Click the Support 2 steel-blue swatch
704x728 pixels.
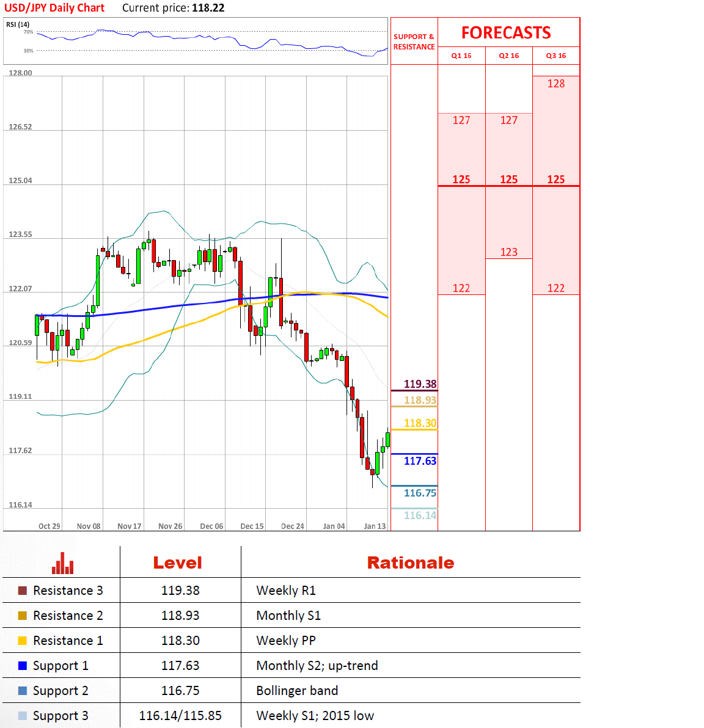[x=22, y=691]
